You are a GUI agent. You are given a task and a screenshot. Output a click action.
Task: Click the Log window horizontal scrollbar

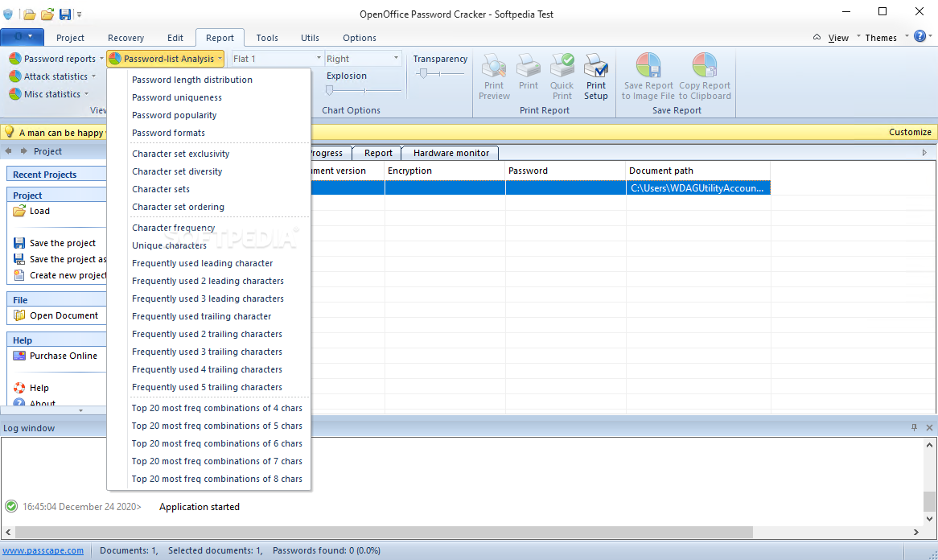pyautogui.click(x=384, y=532)
